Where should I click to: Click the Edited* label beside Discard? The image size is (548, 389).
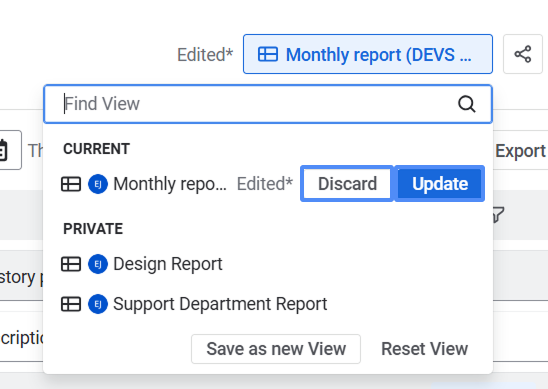(265, 183)
